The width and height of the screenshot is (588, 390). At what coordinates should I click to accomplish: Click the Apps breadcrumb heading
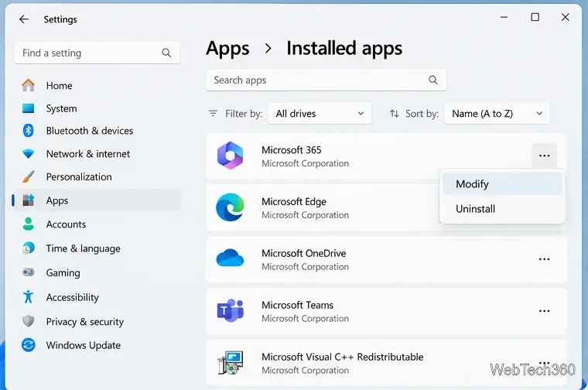coord(227,49)
